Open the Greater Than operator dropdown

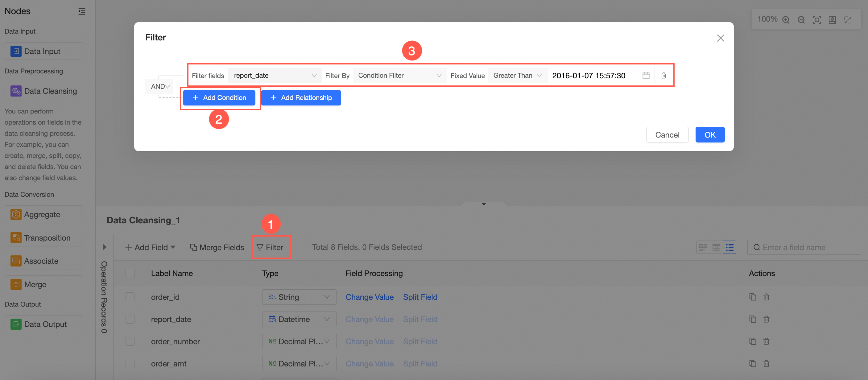(517, 76)
